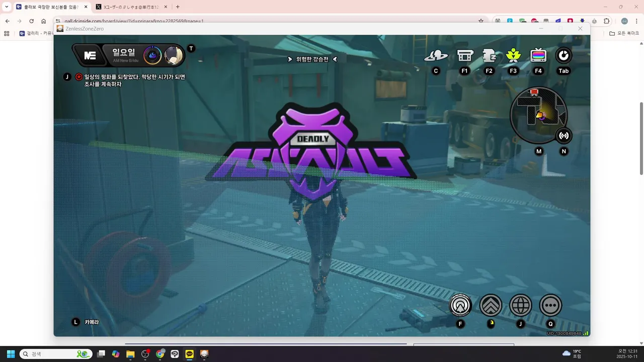This screenshot has width=644, height=362.
Task: Click the ME logo in the time panel
Action: (x=90, y=56)
